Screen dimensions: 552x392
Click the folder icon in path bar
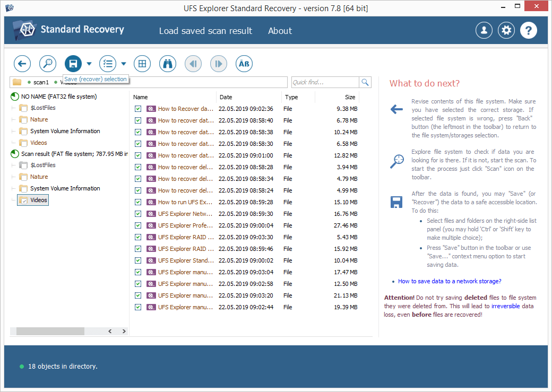coord(17,82)
